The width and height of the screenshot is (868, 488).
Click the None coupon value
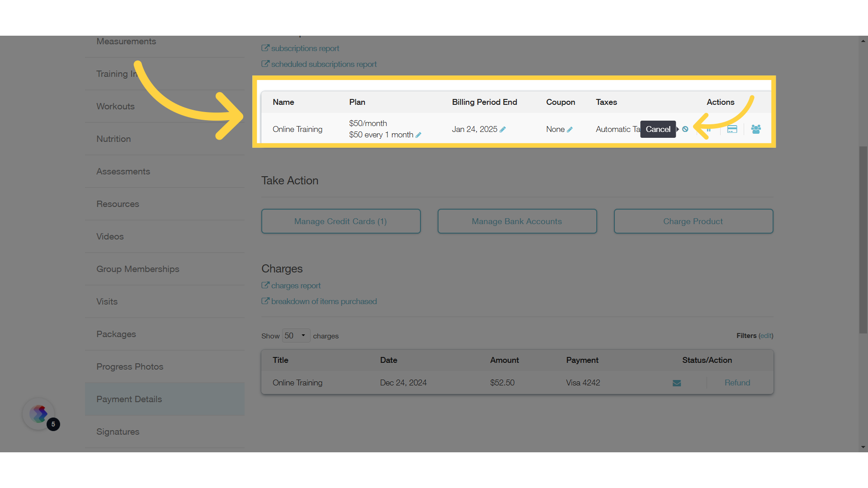coord(555,129)
